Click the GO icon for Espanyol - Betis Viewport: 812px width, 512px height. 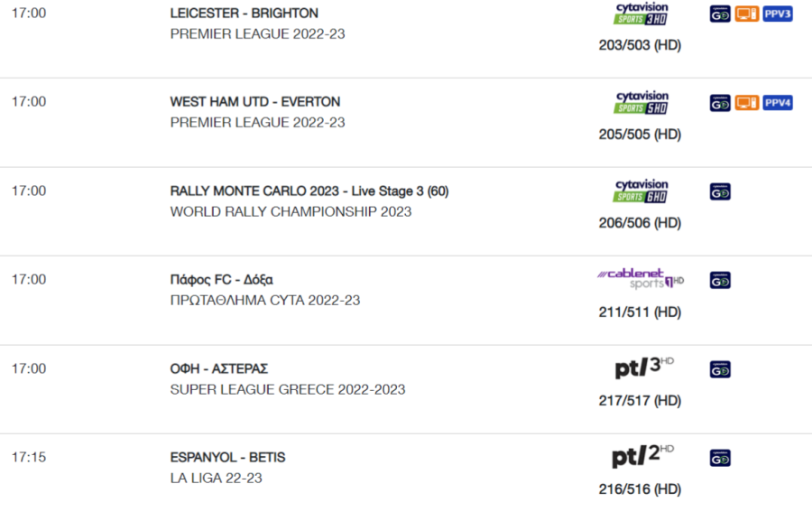click(720, 458)
